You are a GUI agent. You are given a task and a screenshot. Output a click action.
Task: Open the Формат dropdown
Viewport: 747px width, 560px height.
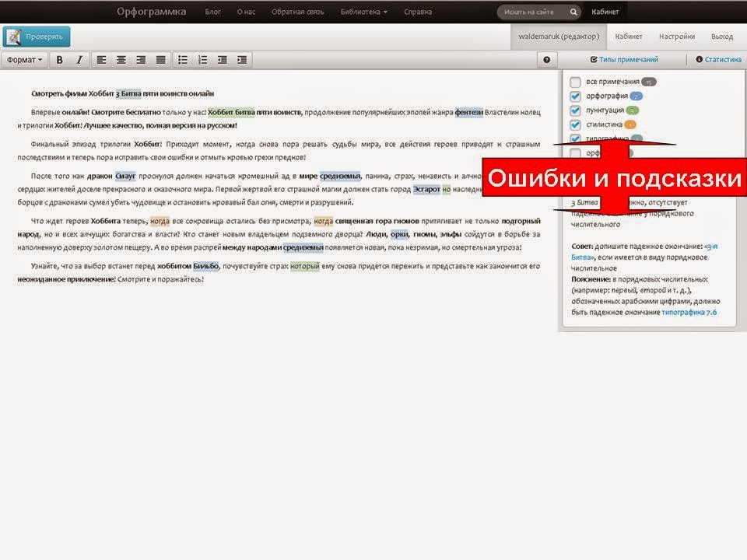(24, 60)
